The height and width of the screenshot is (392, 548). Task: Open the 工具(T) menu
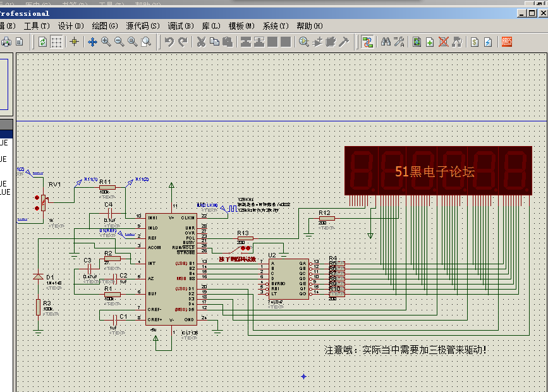pos(37,26)
